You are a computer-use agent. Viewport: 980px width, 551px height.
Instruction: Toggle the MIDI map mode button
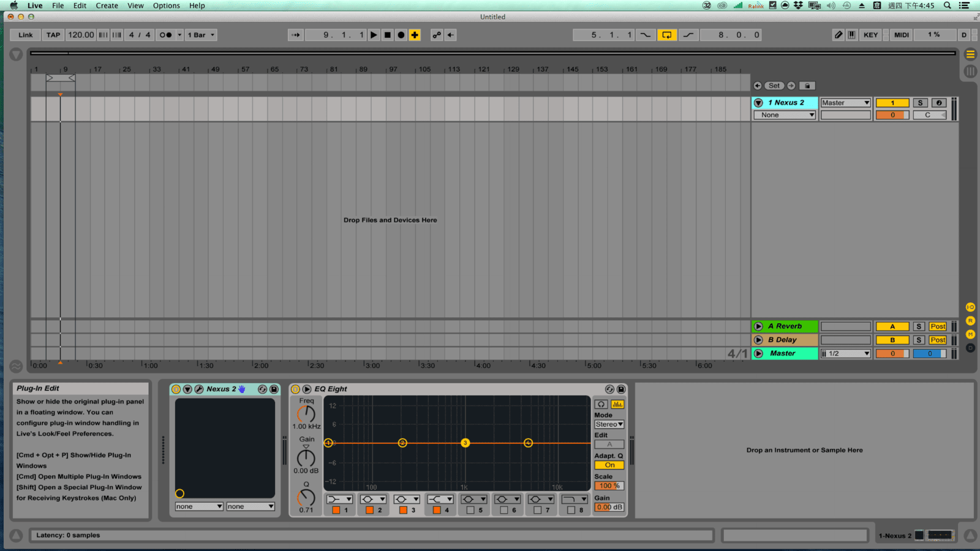pyautogui.click(x=901, y=35)
